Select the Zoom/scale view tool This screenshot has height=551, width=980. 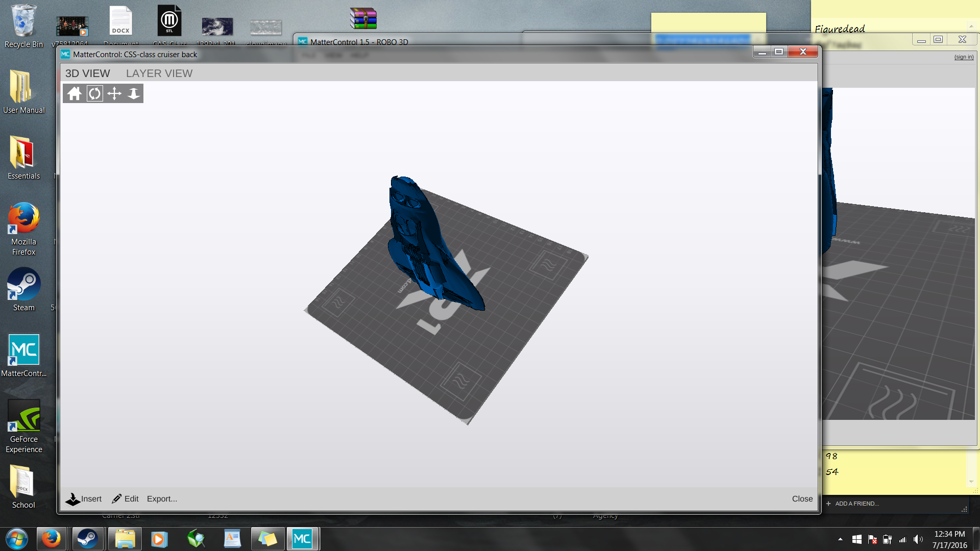134,93
